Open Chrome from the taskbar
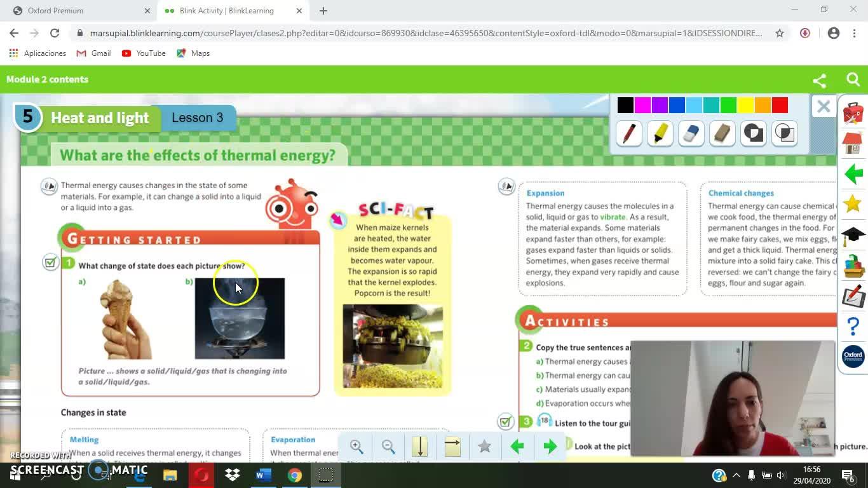Screen dimensions: 868x488 click(x=295, y=475)
